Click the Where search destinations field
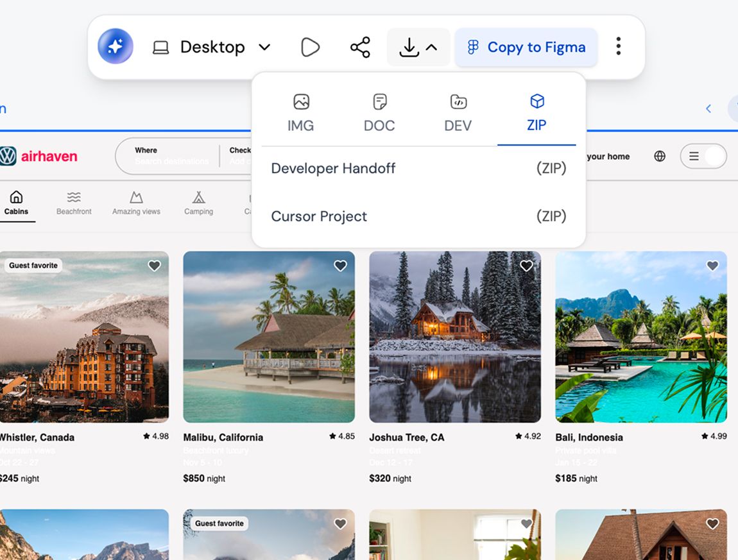738x560 pixels. pos(171,156)
